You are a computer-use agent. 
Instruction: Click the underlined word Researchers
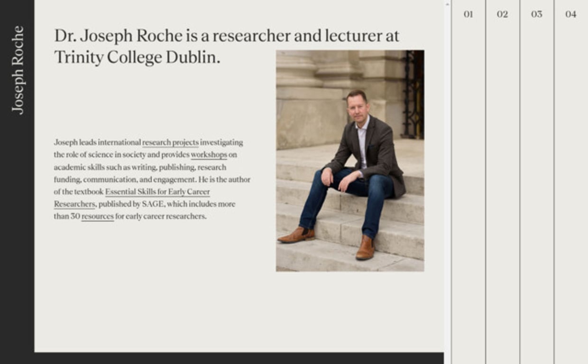pos(74,204)
